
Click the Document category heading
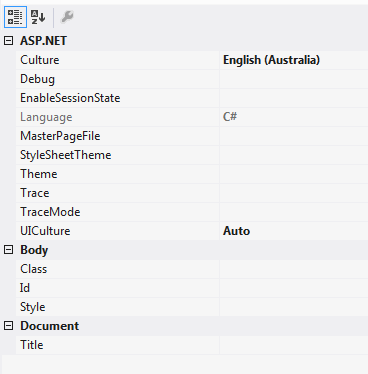pyautogui.click(x=50, y=326)
